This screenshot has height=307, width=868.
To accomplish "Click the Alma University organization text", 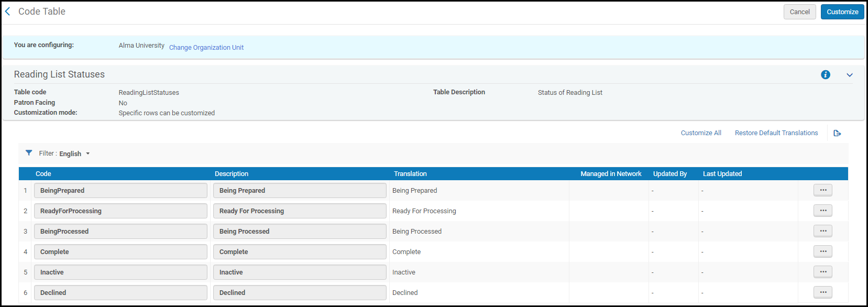I will click(141, 46).
